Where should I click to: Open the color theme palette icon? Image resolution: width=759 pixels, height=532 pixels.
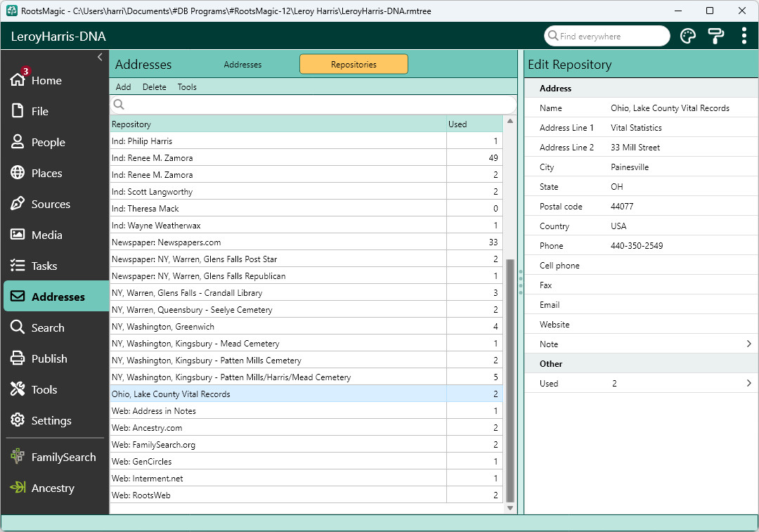tap(688, 37)
